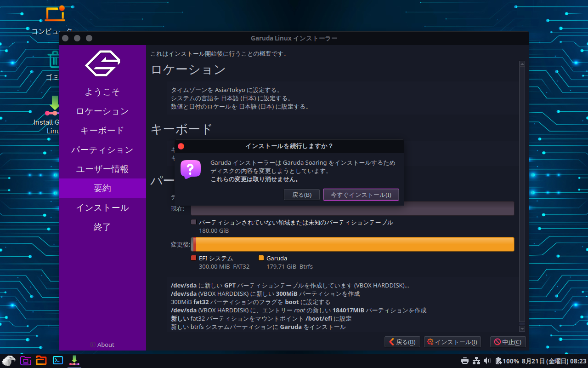588x368 pixels.
Task: Click the 300MiB パーティションを作成 line
Action: (x=265, y=293)
